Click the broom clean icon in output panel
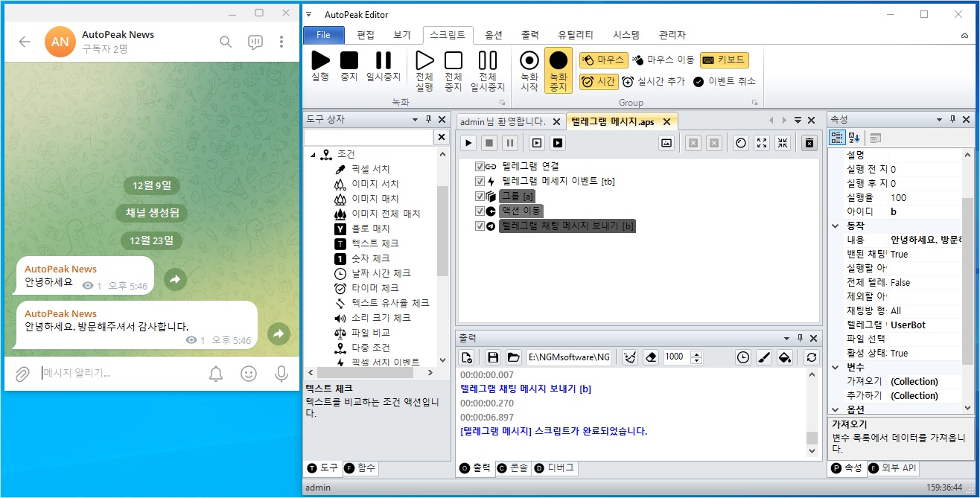980x498 pixels. coord(630,357)
